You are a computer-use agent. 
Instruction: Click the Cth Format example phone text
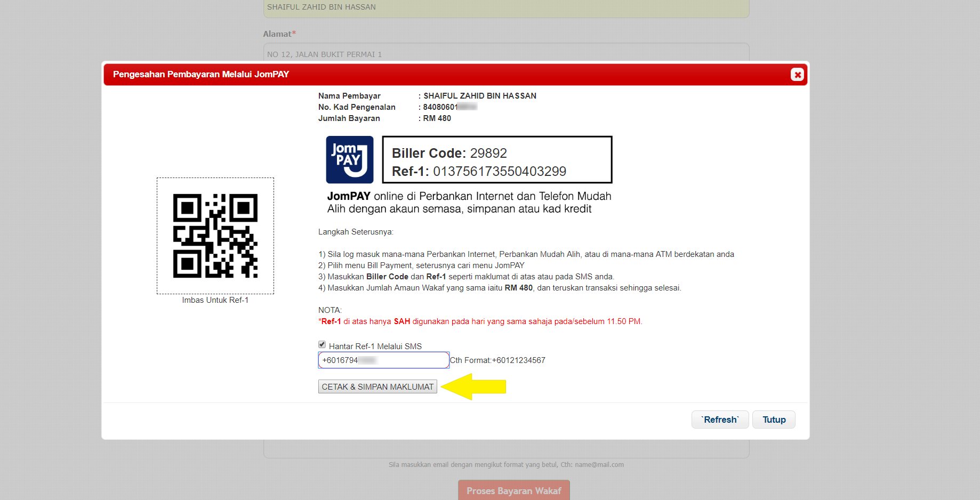[497, 360]
